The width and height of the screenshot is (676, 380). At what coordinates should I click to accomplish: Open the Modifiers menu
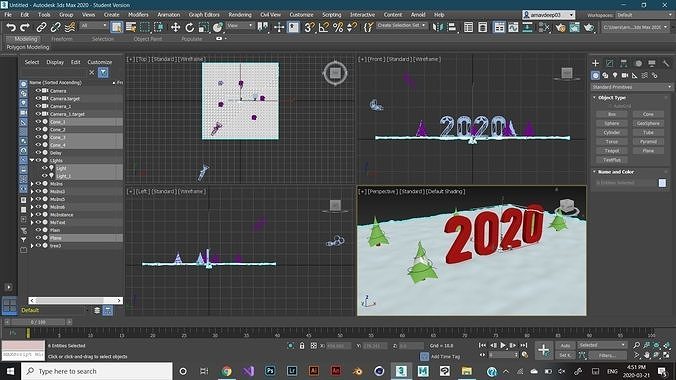click(138, 15)
